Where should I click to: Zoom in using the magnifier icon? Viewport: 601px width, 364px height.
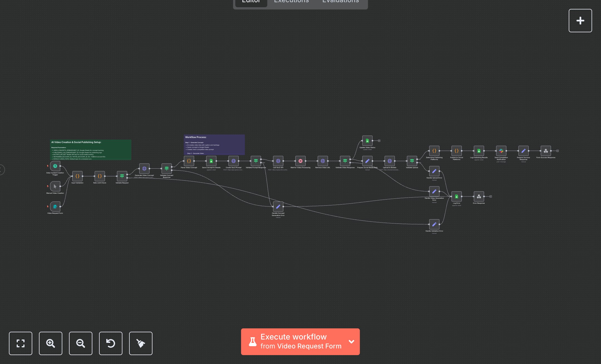(50, 343)
